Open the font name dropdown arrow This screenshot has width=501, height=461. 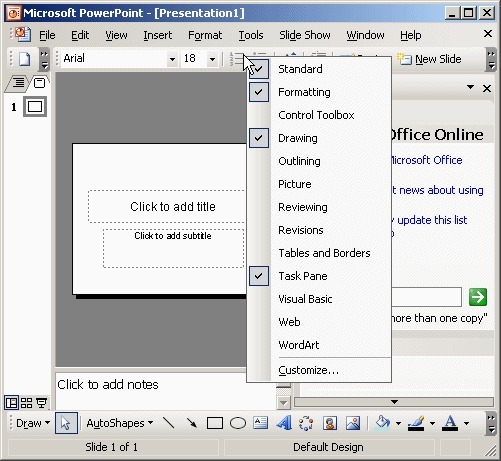click(172, 59)
